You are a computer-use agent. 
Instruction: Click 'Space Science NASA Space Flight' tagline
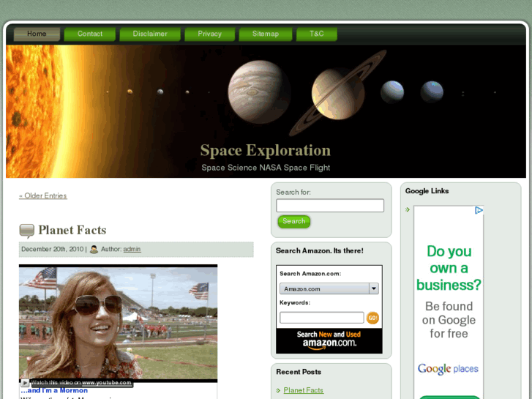tap(266, 168)
